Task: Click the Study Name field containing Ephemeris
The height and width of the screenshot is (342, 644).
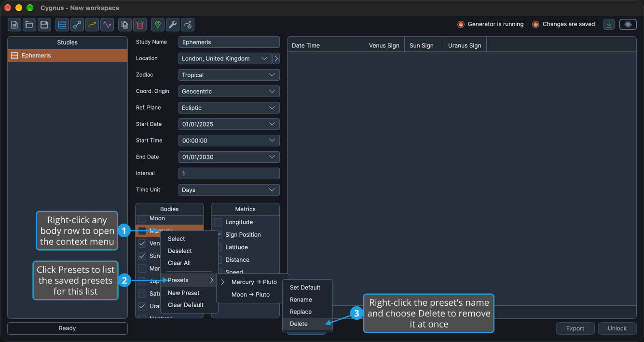Action: 229,42
